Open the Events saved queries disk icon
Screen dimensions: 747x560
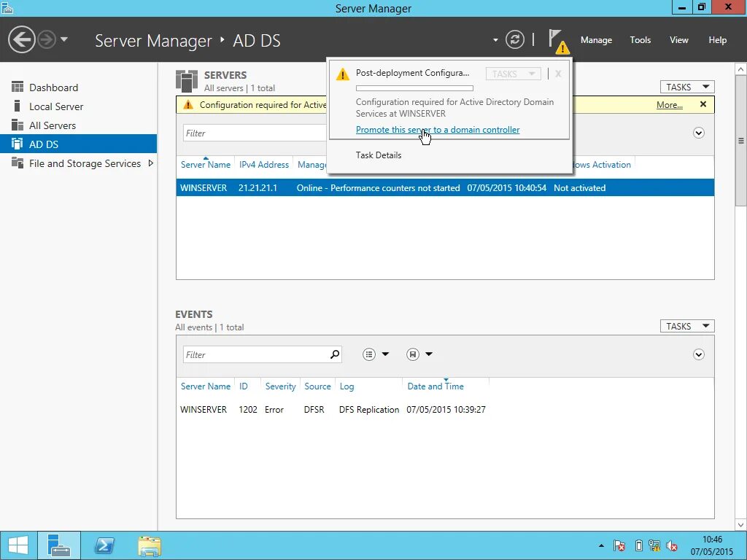413,354
